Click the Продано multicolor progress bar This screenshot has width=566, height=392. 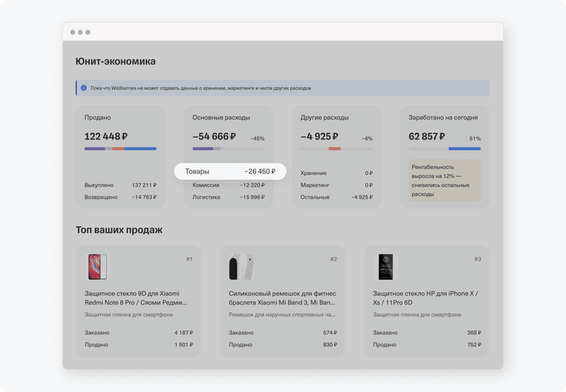click(x=121, y=148)
